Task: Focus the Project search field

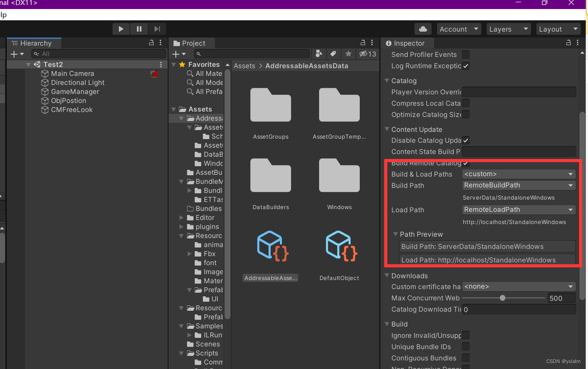Action: click(x=251, y=54)
